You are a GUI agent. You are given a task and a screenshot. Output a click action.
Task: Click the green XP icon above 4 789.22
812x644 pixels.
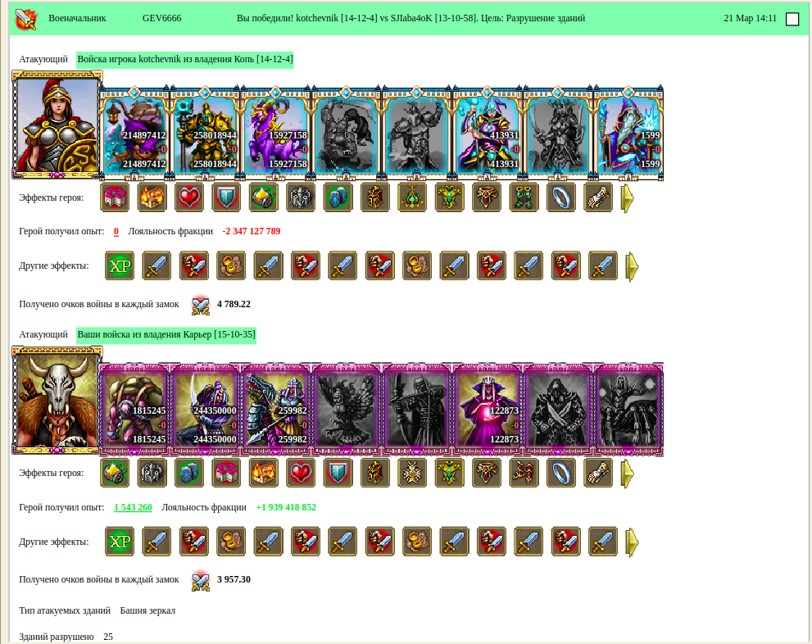120,265
